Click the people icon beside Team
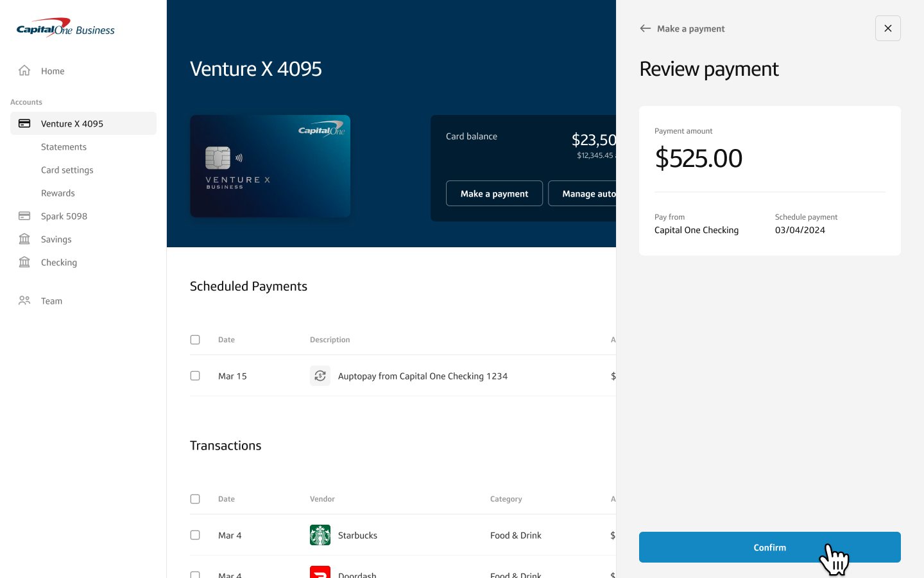The height and width of the screenshot is (578, 924). point(24,301)
